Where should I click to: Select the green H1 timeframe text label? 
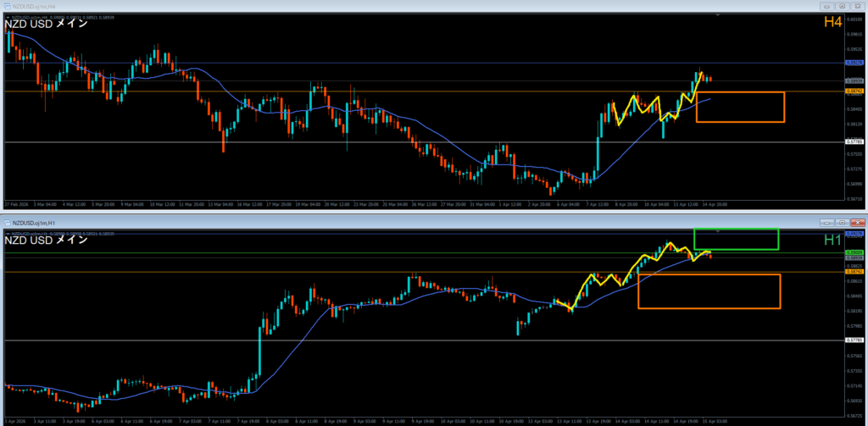832,240
